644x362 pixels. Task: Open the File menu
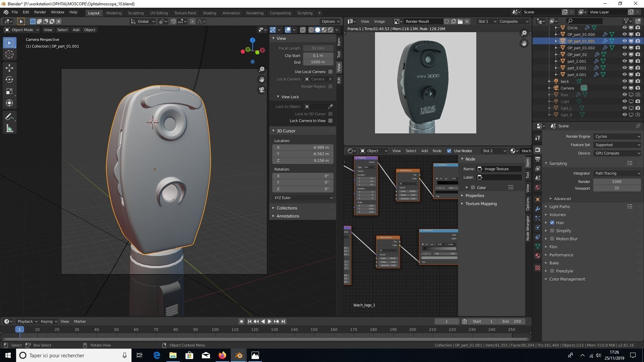coord(15,12)
